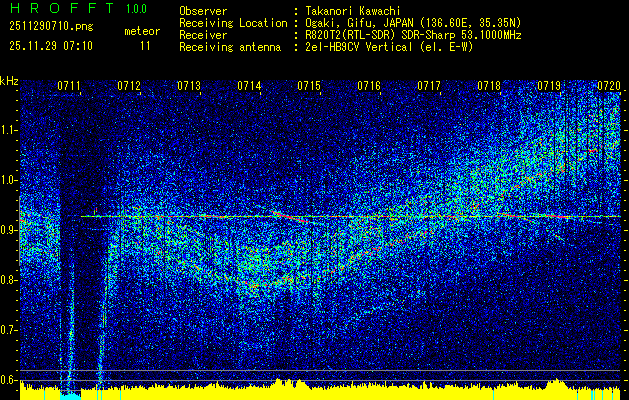Click time marker 0719

(x=549, y=86)
